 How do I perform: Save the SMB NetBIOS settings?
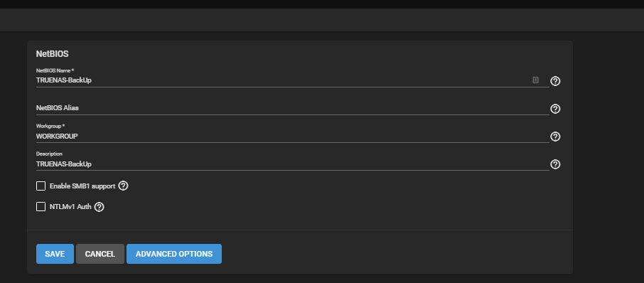[x=55, y=254]
